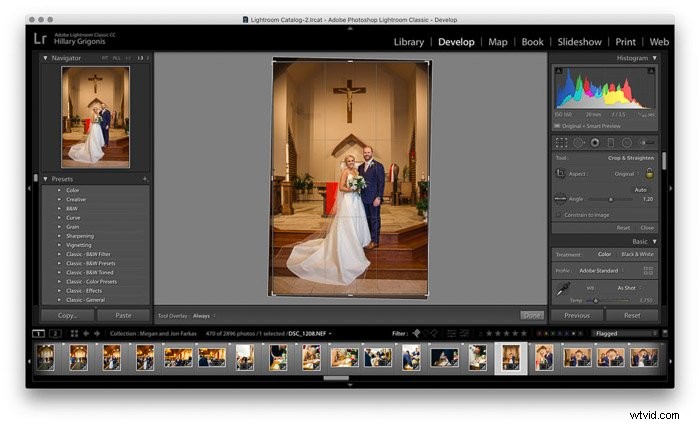Set treatment to Black & White
The height and width of the screenshot is (425, 700).
(638, 254)
